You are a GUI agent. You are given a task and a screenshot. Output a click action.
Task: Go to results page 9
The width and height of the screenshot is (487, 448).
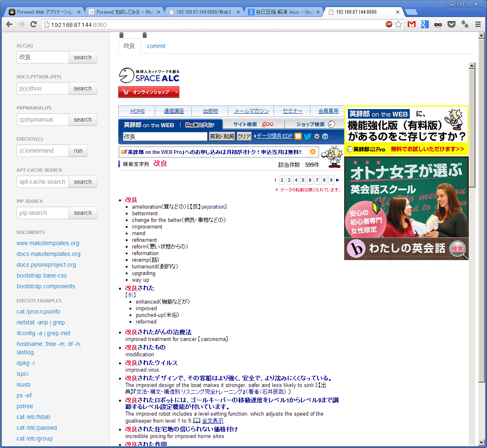click(x=331, y=180)
